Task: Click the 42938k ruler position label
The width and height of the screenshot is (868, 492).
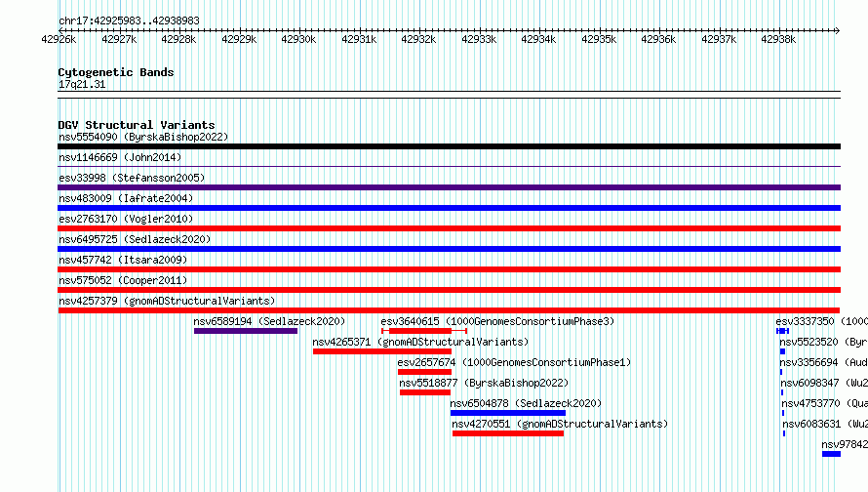Action: tap(778, 39)
